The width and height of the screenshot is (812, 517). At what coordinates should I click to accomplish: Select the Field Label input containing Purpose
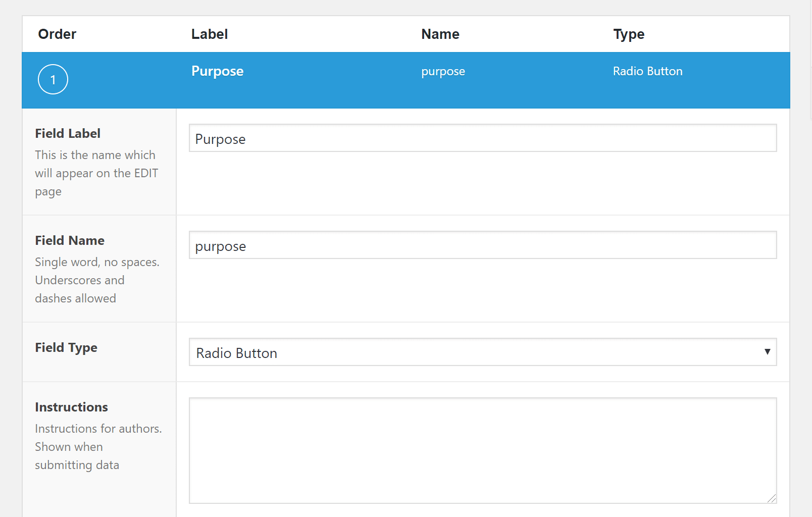(x=482, y=138)
